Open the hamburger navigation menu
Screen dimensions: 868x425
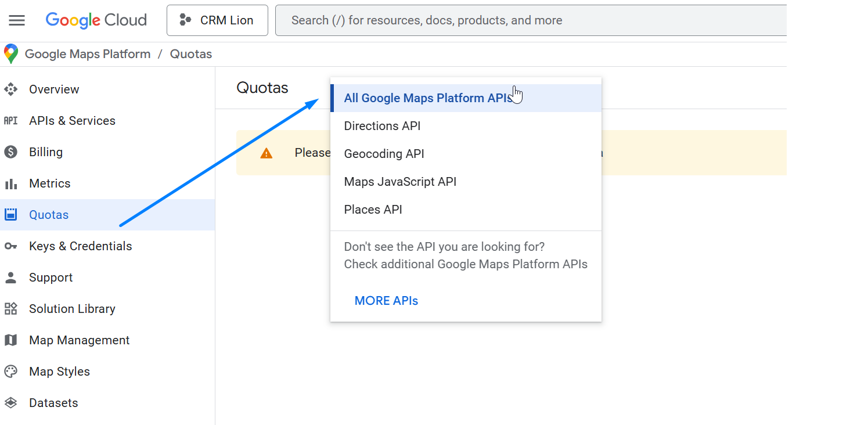[x=17, y=20]
